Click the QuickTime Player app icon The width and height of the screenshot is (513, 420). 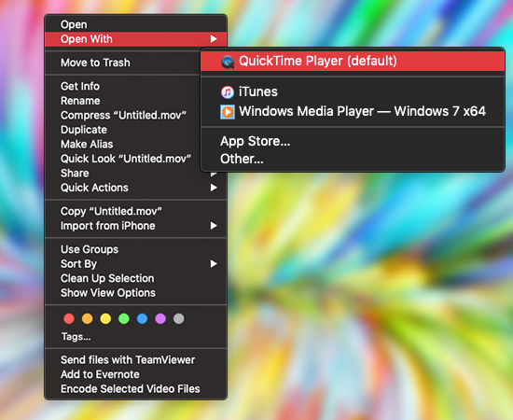pos(228,62)
